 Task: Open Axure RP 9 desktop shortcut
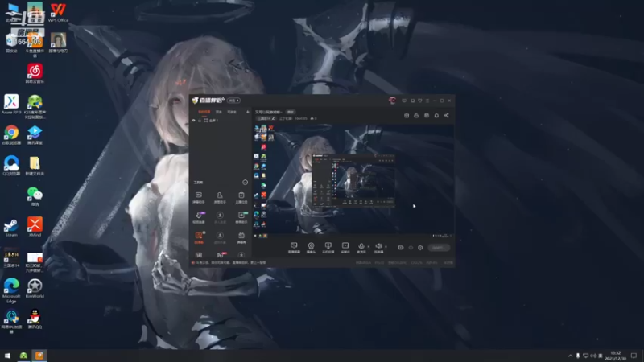[x=11, y=105]
